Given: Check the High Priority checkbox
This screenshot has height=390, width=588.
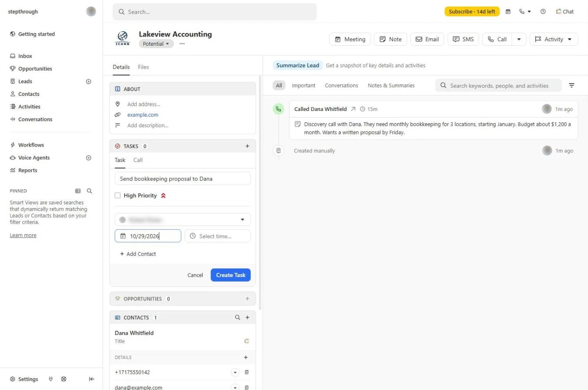Looking at the screenshot, I should point(118,195).
